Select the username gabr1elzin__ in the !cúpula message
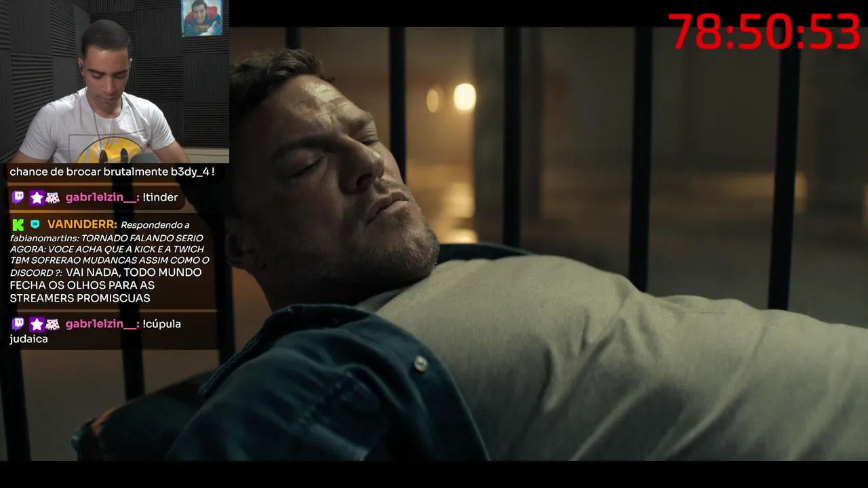 tap(103, 324)
